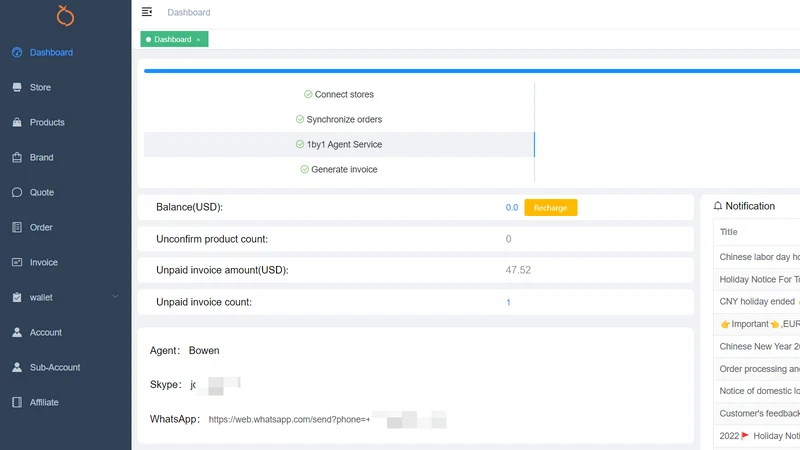Click checkmark icon beside Generate invoice

click(305, 169)
